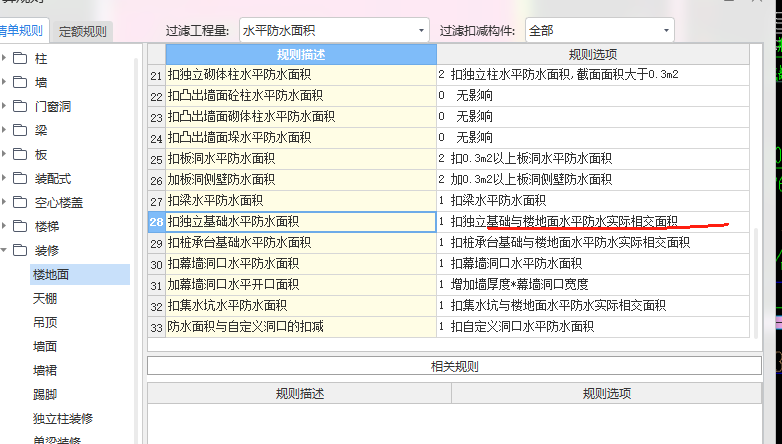Screen dimensions: 782x444
Task: Select row 21 扣独立砌体柱水平防水面积
Action: click(x=301, y=75)
